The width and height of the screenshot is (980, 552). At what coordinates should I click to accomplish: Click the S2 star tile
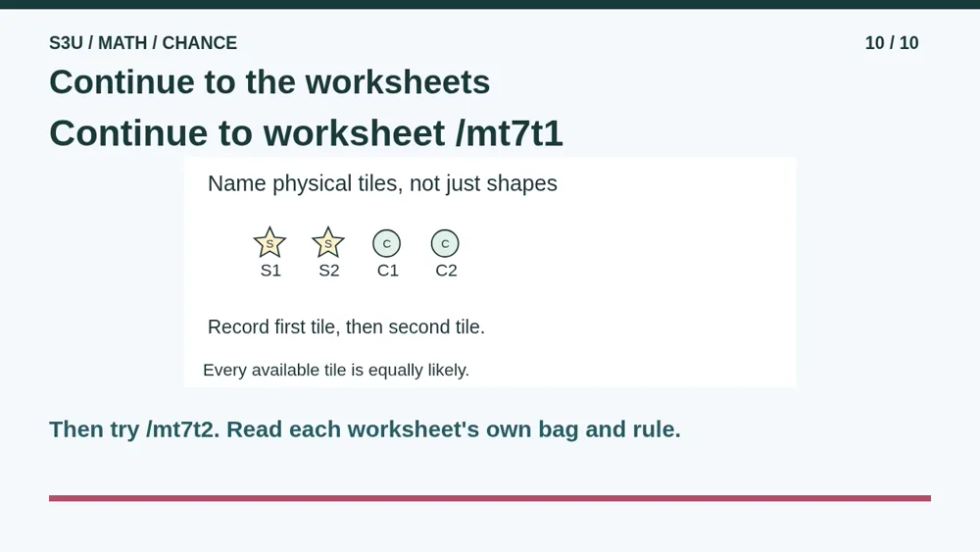[x=328, y=242]
